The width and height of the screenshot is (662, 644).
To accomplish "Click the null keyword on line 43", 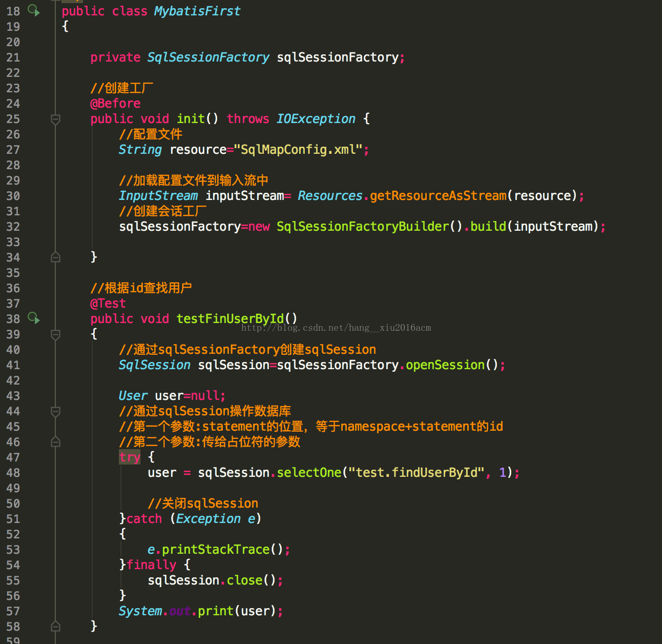I will [205, 396].
